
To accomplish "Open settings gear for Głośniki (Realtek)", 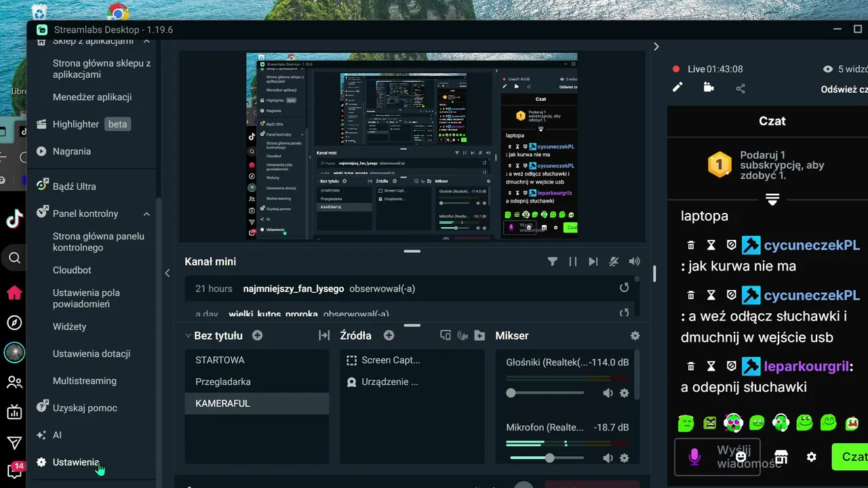I will (625, 393).
